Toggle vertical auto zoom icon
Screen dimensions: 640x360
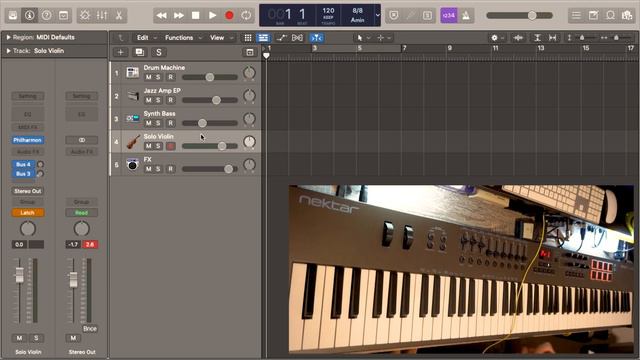[x=537, y=38]
